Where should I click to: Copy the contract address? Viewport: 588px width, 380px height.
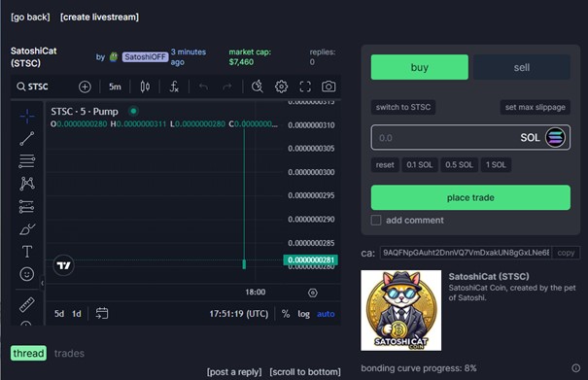(x=566, y=253)
